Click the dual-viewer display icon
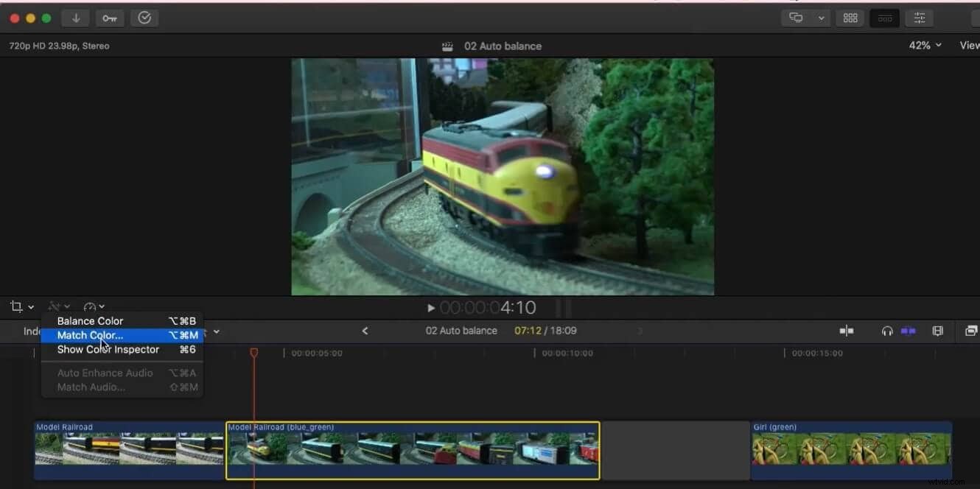Screen dimensions: 980x489 point(794,17)
